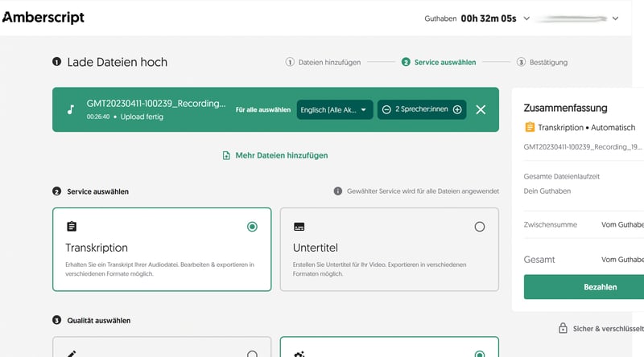Select the selected quality option radio button
The height and width of the screenshot is (357, 644).
tap(480, 354)
